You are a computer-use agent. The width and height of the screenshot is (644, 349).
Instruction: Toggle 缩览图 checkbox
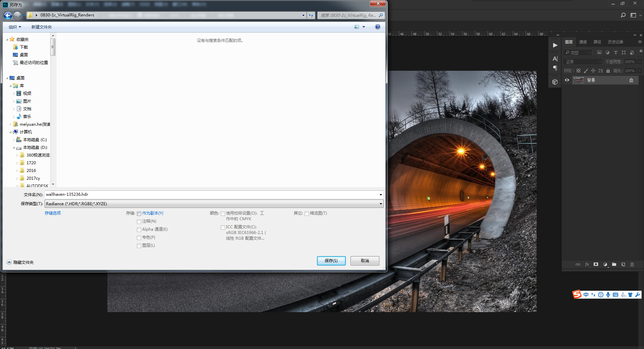(307, 214)
